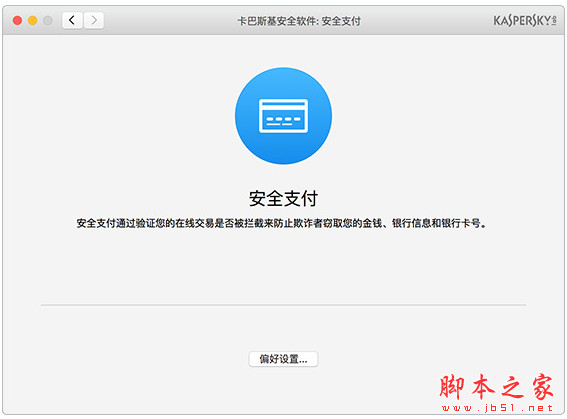Click the blue Safe Money card icon
The height and width of the screenshot is (419, 567).
click(x=283, y=116)
